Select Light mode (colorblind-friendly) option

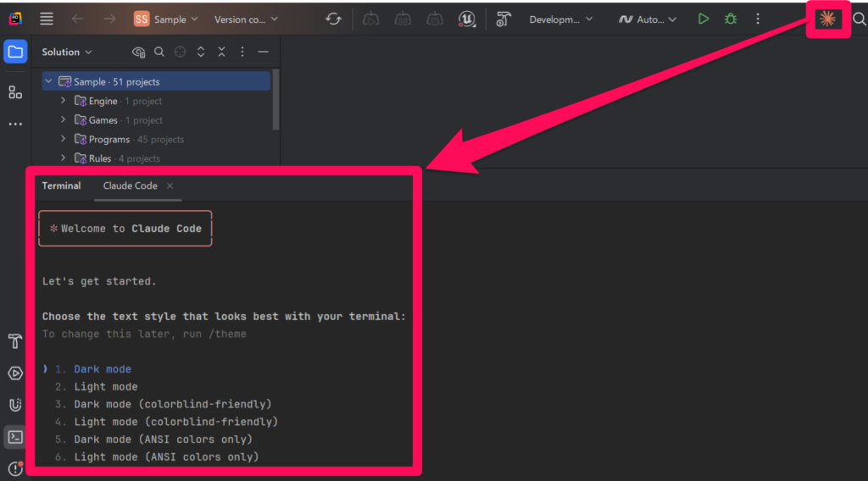coord(176,422)
